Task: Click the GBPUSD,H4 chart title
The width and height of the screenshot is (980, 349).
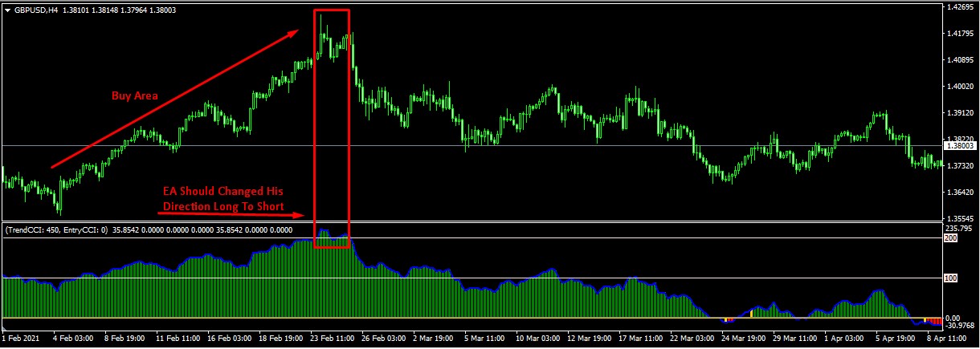Action: pyautogui.click(x=37, y=10)
